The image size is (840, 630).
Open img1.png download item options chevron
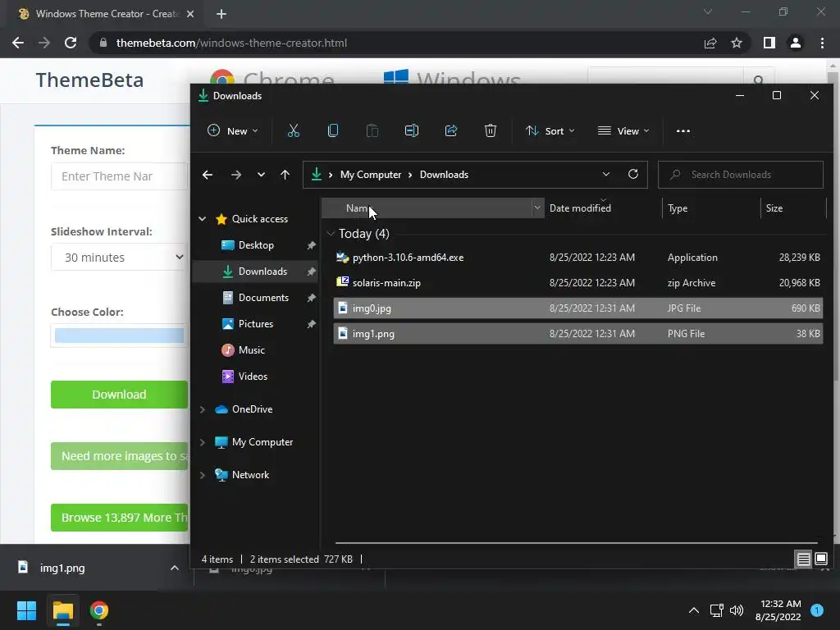[175, 568]
